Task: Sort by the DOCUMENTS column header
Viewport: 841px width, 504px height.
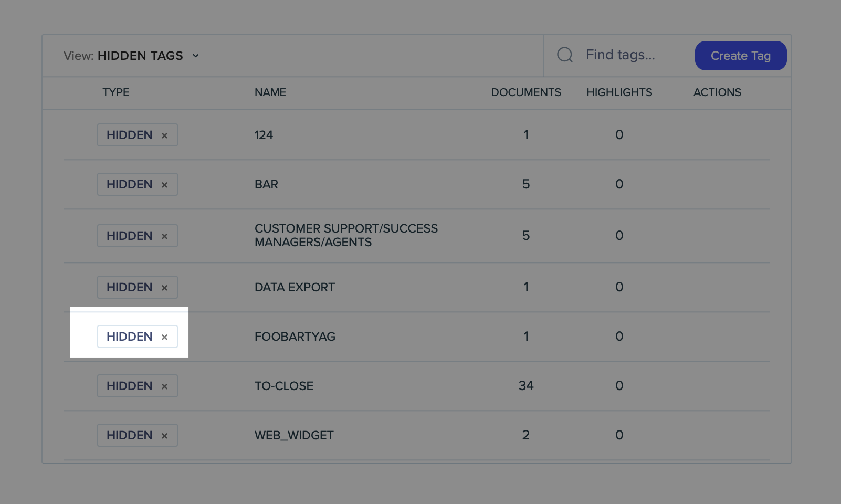Action: 526,92
